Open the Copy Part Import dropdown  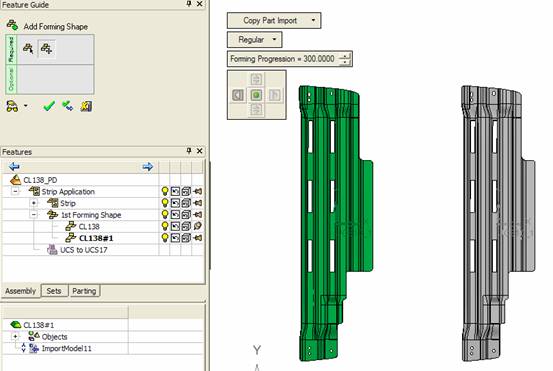coord(274,20)
